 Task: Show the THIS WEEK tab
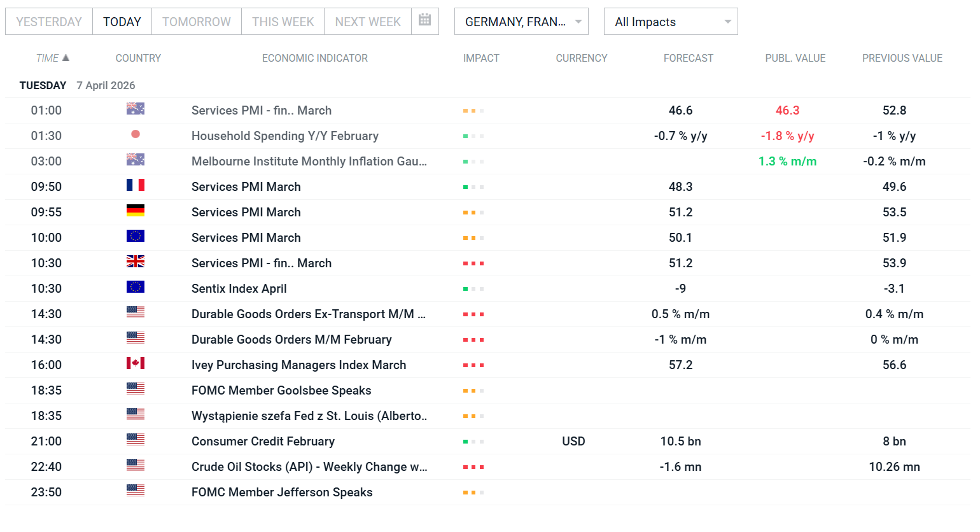[x=283, y=22]
